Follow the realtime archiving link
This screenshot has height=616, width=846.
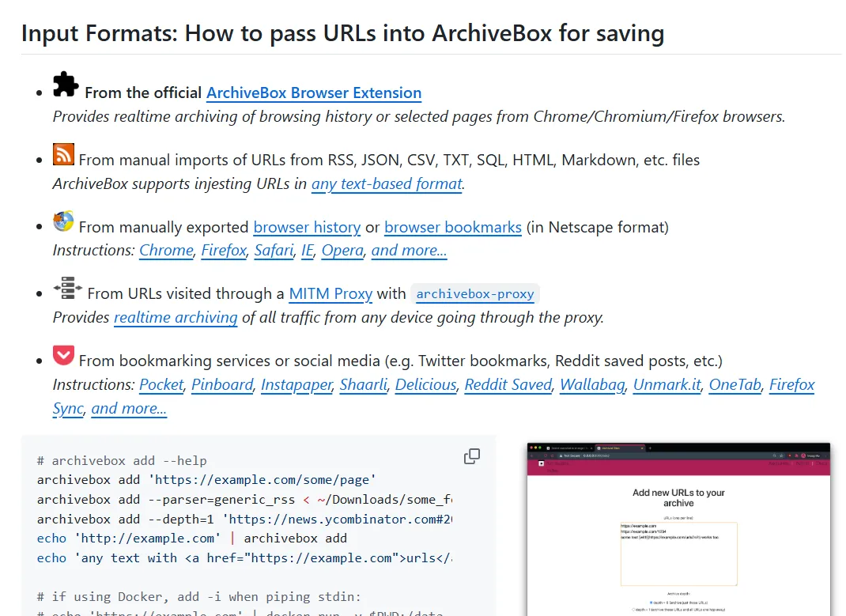(176, 317)
